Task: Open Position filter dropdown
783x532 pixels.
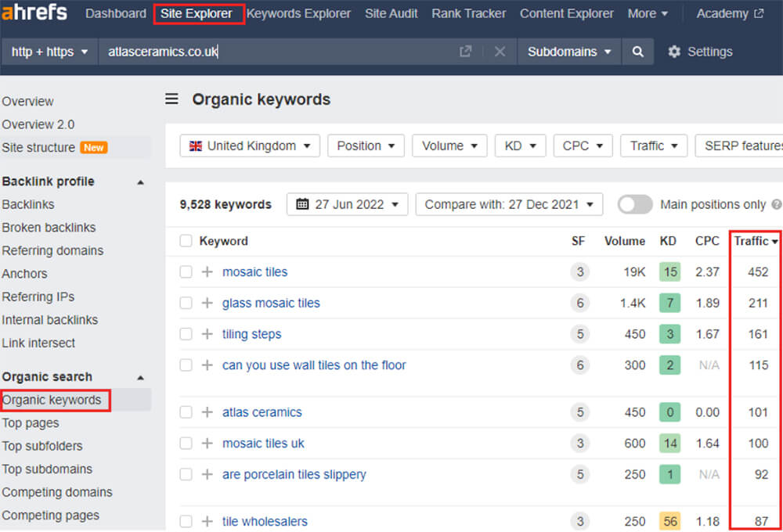Action: point(366,146)
